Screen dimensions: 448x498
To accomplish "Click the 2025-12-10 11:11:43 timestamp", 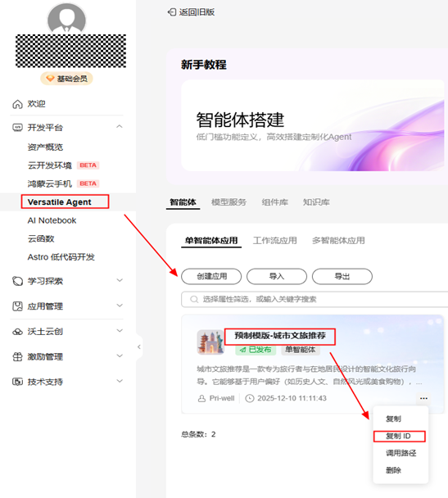I will pos(292,398).
